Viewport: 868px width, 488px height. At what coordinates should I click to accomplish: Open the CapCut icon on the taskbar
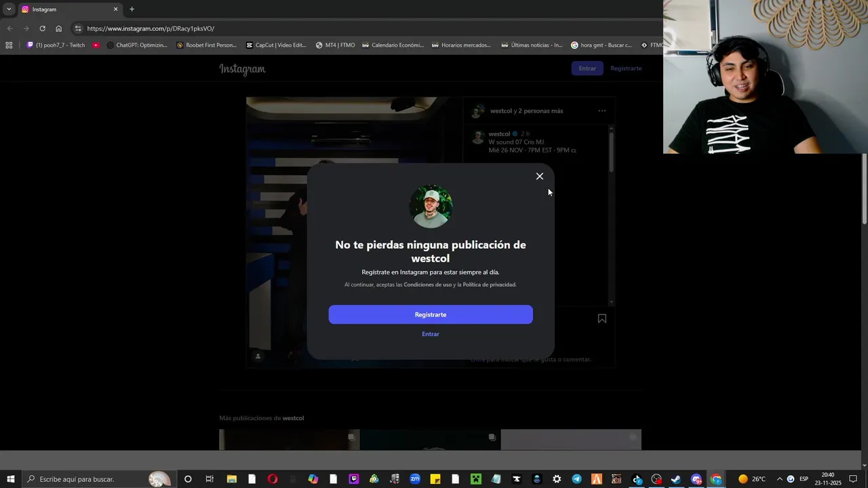516,479
